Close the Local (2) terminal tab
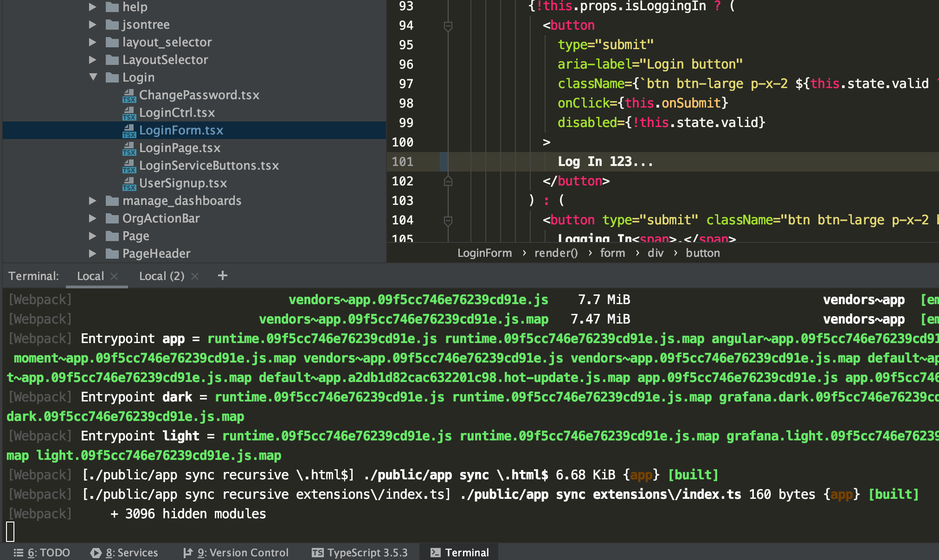Viewport: 939px width, 560px height. click(195, 276)
